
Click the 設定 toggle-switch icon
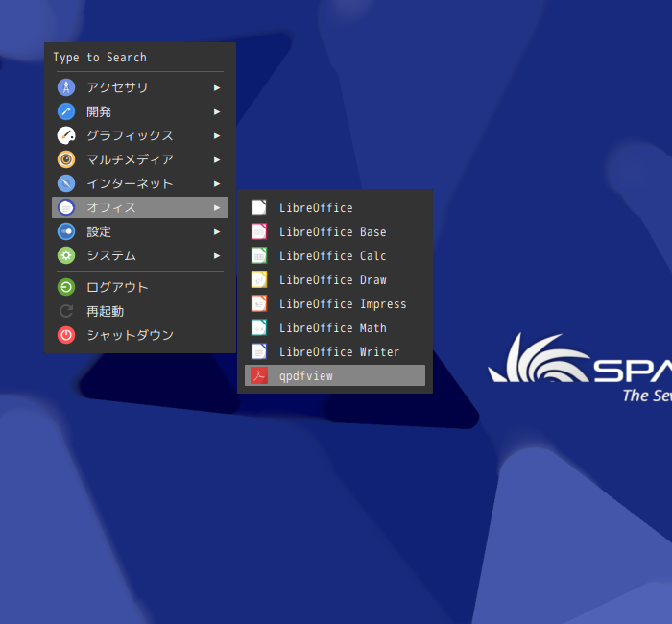pos(66,231)
